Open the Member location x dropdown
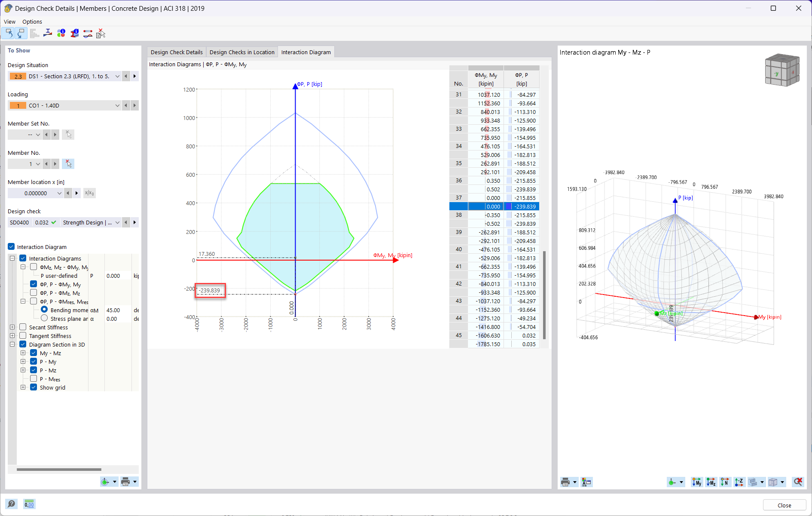 point(59,193)
